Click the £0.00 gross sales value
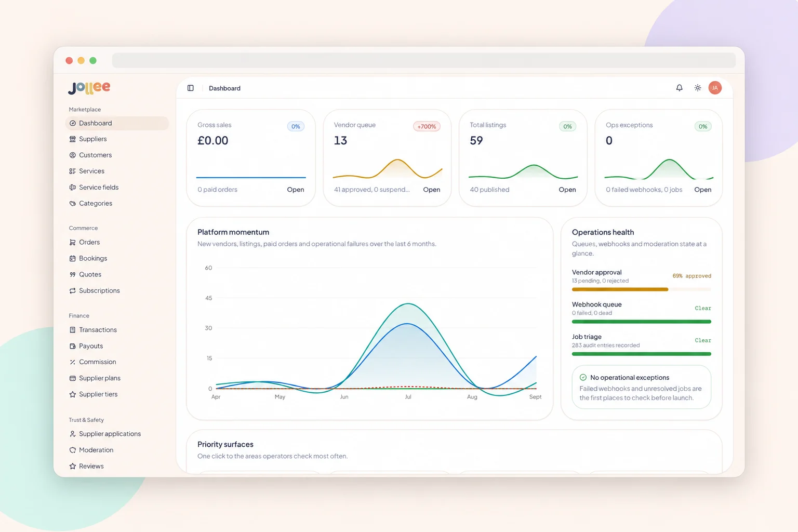This screenshot has width=798, height=532. pyautogui.click(x=212, y=140)
